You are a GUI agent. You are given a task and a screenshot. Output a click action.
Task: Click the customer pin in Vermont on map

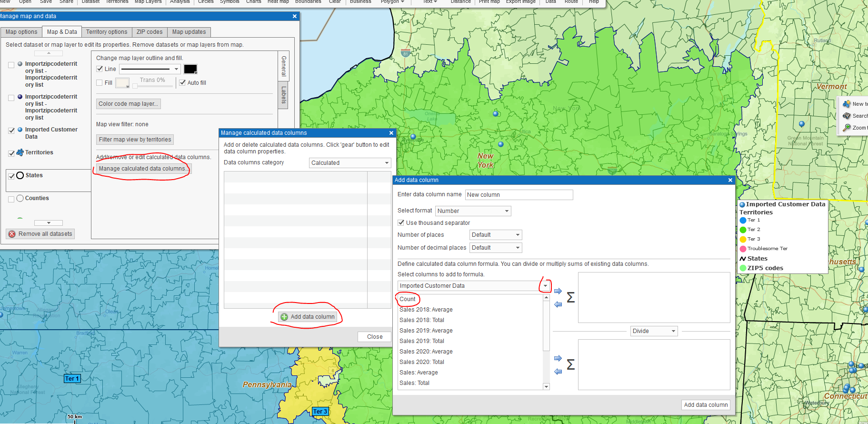[x=802, y=124]
